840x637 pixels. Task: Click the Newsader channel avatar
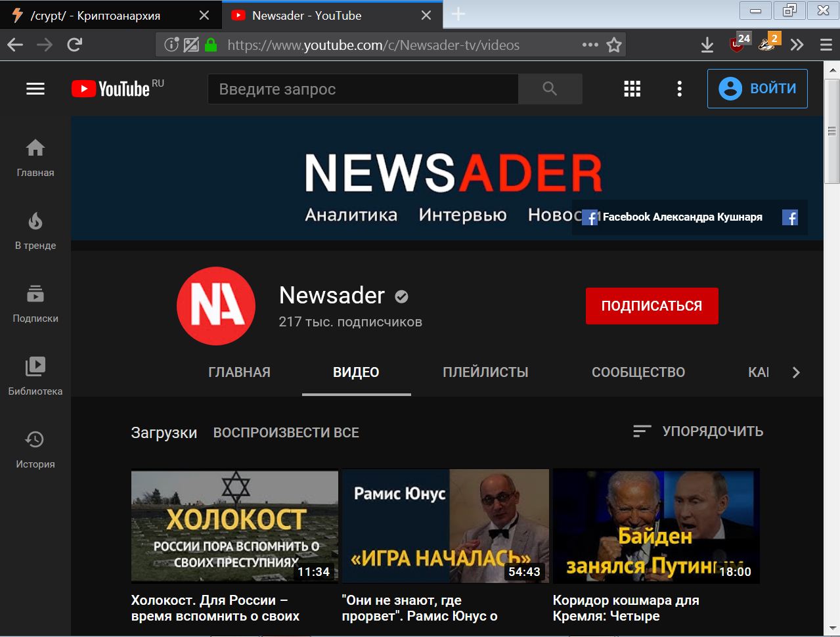point(216,306)
